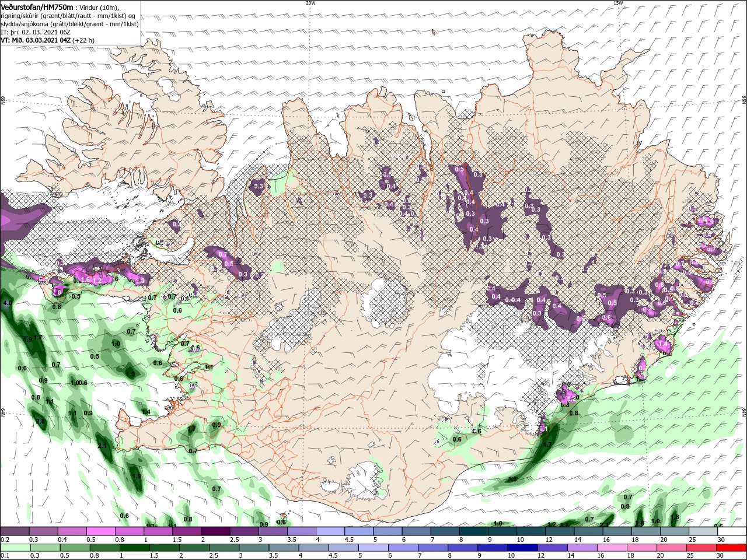Click the "VT: Mið. 03.03.2021 04Z" valid time
This screenshot has height=560, width=747.
coord(36,40)
